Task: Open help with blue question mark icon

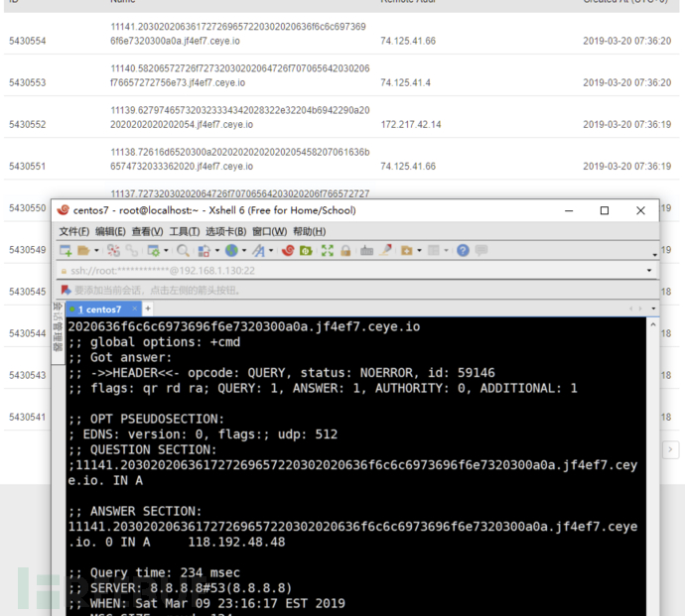Action: point(463,251)
